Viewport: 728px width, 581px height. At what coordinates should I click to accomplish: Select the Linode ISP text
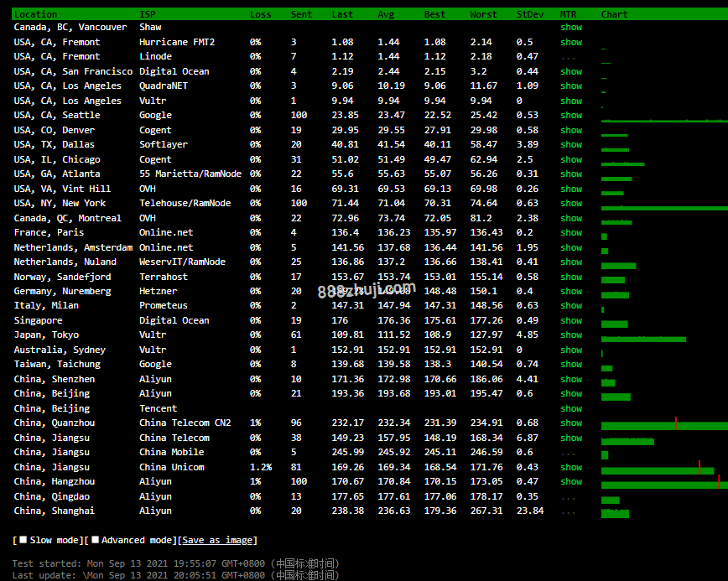click(x=155, y=57)
